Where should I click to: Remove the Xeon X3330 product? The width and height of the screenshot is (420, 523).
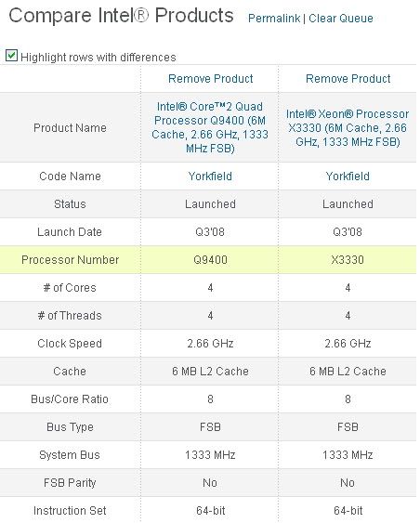coord(348,79)
